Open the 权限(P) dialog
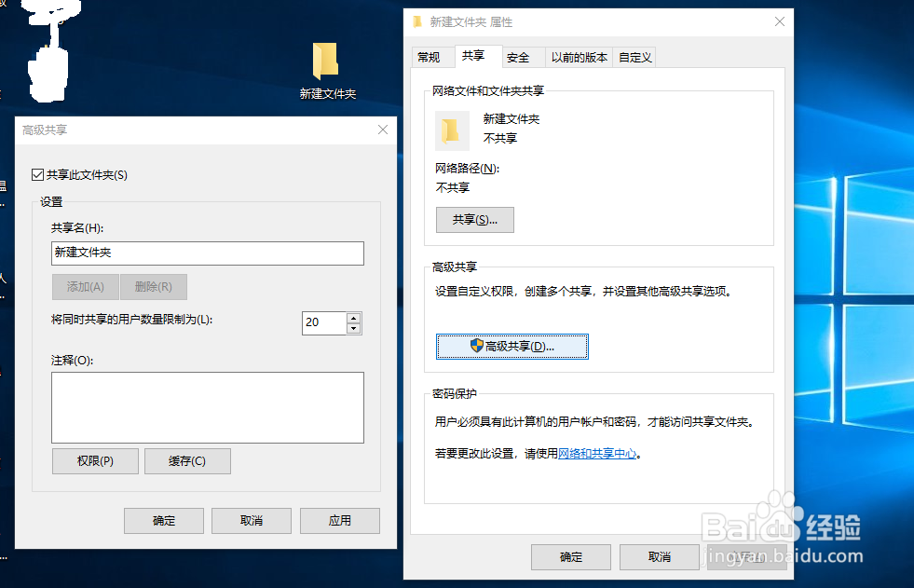The image size is (914, 588). point(94,460)
